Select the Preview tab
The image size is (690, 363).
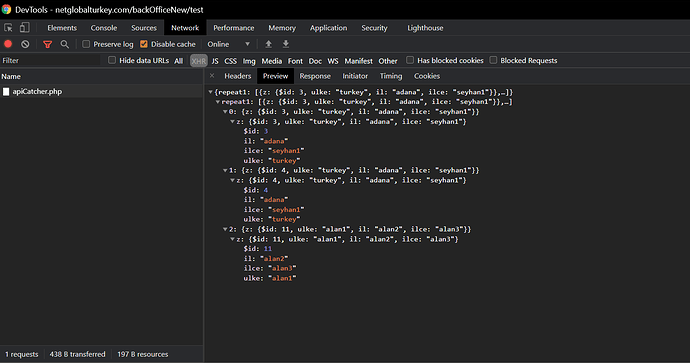click(x=275, y=76)
